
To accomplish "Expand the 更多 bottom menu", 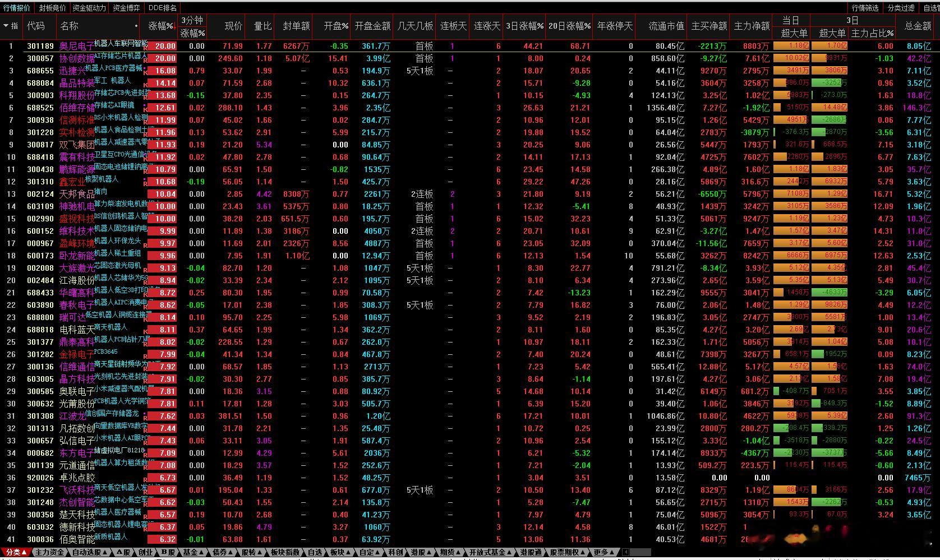I will 604,552.
